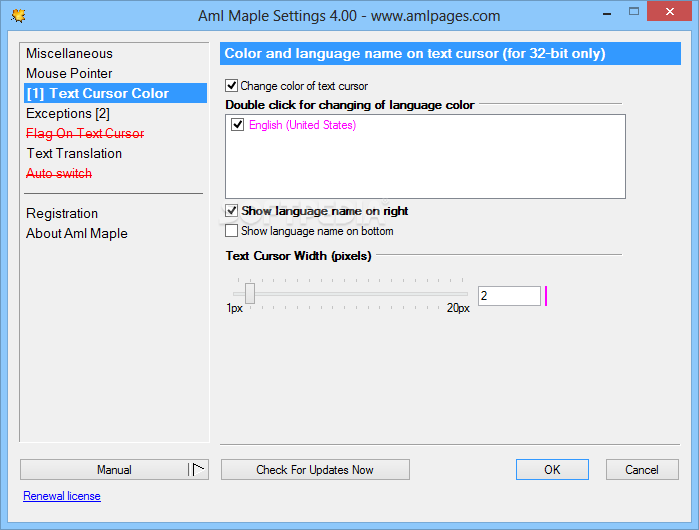Image resolution: width=699 pixels, height=530 pixels.
Task: Maximize the Aml Maple Settings window
Action: point(634,12)
